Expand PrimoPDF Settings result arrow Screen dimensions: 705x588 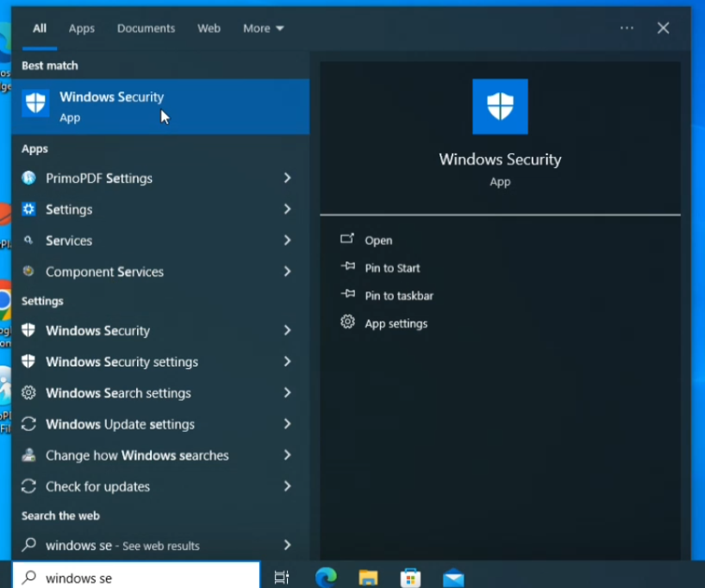[x=287, y=178]
